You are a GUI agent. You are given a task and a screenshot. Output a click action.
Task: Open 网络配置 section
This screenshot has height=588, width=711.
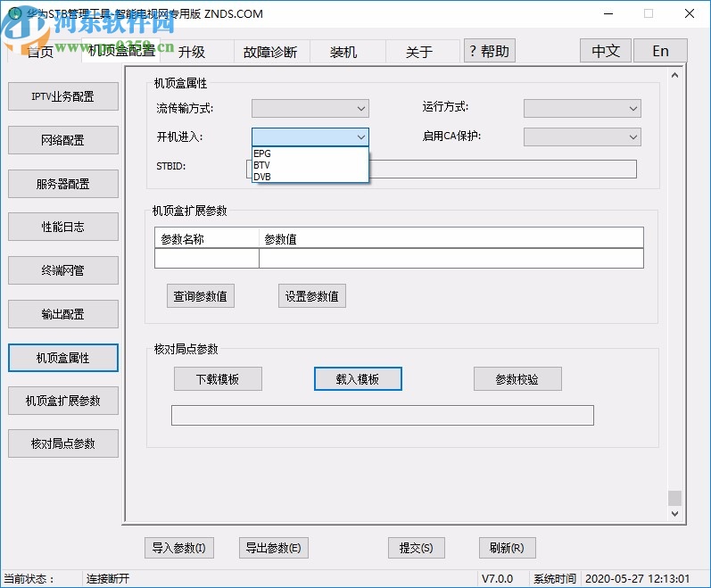(x=63, y=140)
